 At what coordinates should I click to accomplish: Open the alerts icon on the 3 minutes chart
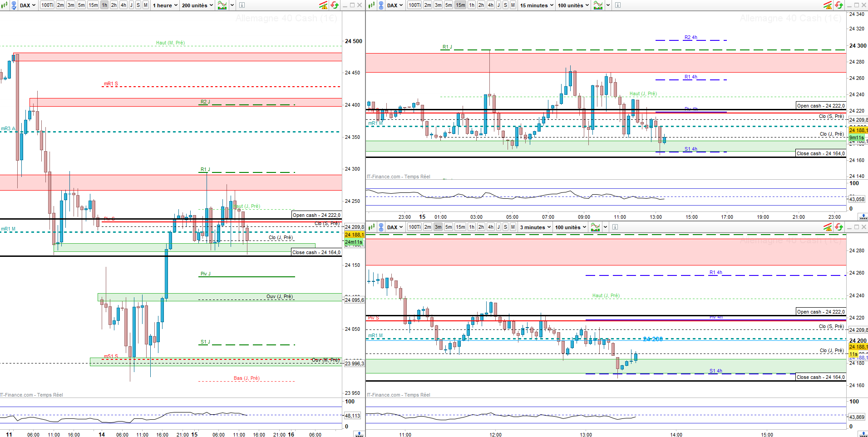(828, 227)
